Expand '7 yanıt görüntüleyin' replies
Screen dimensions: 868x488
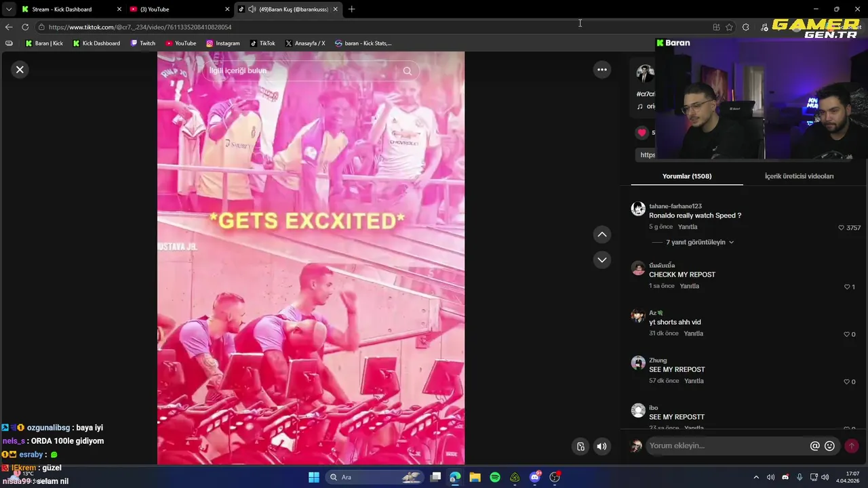(700, 242)
